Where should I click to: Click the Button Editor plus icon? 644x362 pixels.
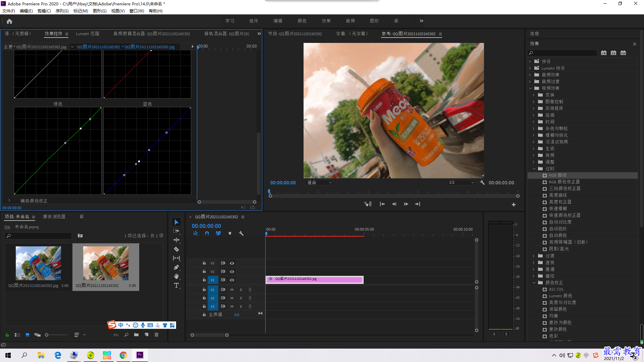tap(514, 204)
